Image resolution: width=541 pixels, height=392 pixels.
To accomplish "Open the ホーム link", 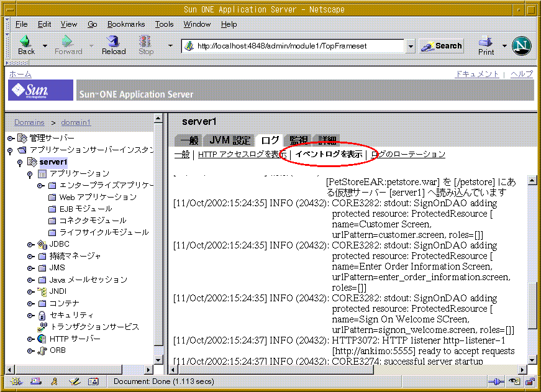I will pyautogui.click(x=20, y=74).
